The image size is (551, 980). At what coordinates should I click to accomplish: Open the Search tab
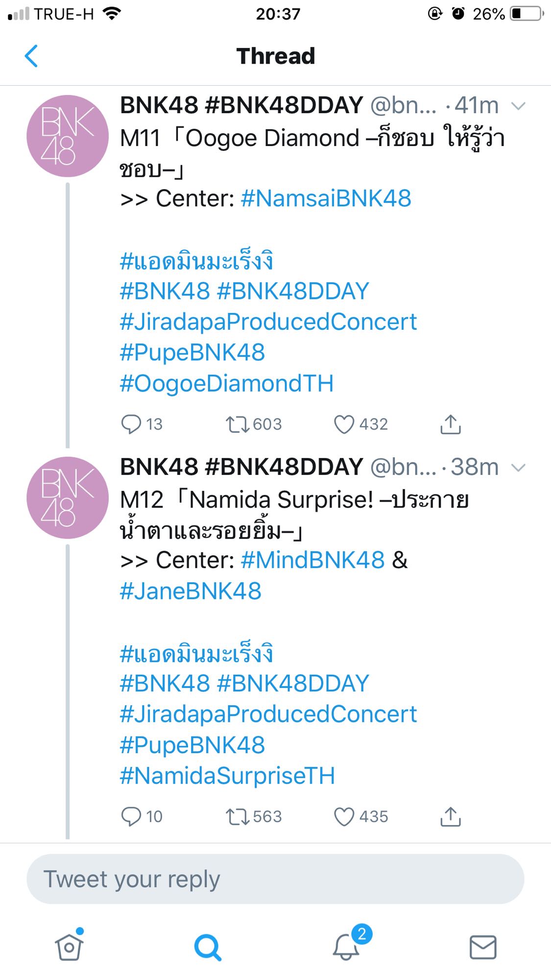coord(208,947)
